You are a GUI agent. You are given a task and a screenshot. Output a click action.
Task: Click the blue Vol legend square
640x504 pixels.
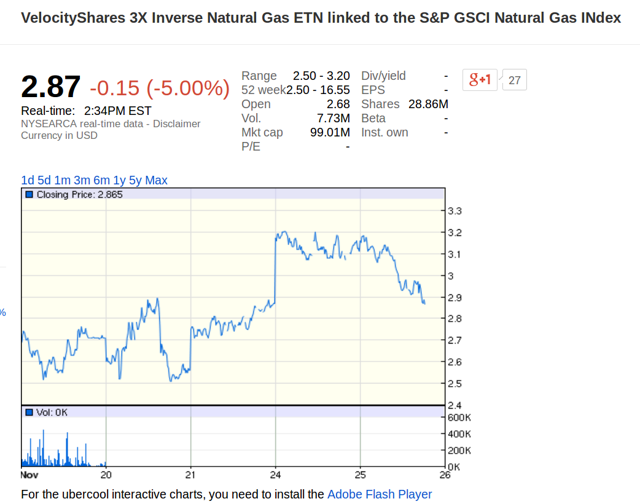29,412
